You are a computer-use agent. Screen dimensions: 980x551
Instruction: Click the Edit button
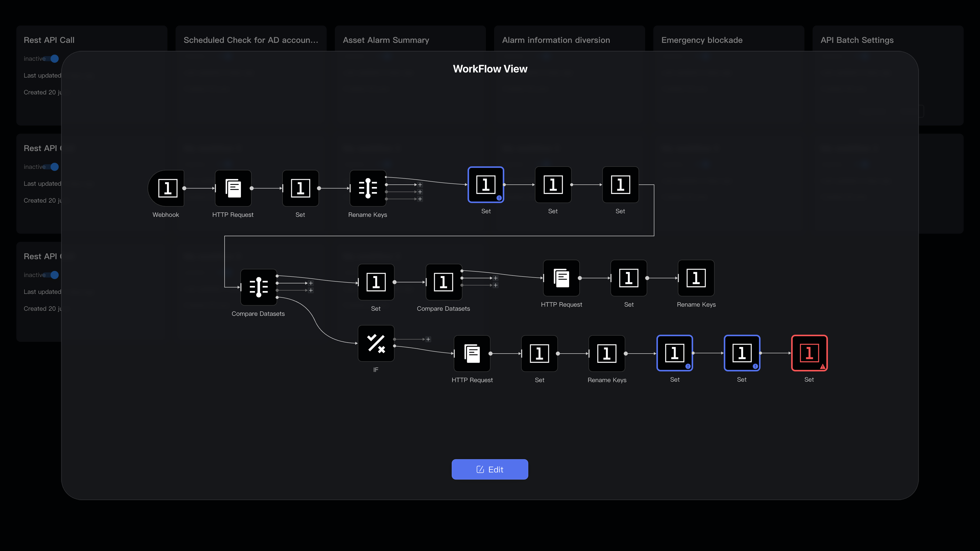pos(490,469)
